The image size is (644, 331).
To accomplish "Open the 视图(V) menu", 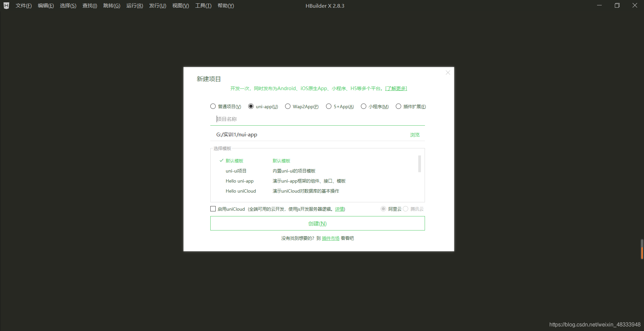I will [180, 6].
